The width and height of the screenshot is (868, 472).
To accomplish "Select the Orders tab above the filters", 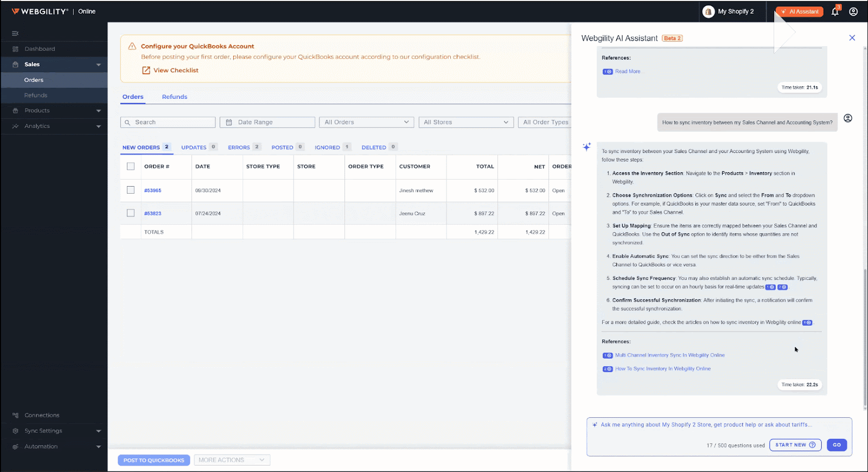I will tap(133, 97).
